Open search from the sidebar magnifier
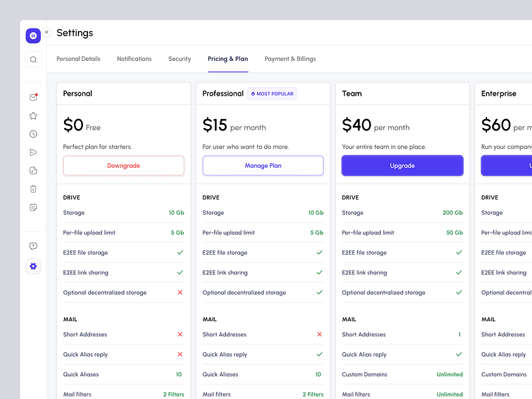The width and height of the screenshot is (532, 399). point(33,60)
